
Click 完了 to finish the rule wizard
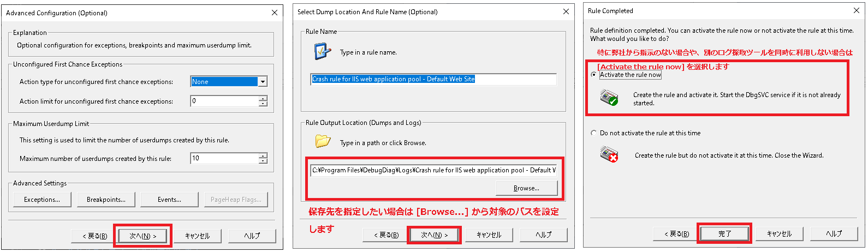click(x=724, y=234)
